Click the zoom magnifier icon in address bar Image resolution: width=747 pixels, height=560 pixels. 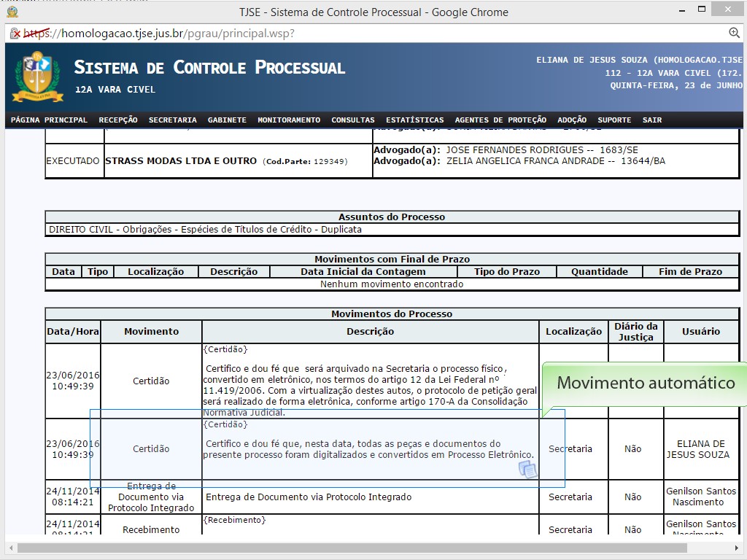click(734, 33)
